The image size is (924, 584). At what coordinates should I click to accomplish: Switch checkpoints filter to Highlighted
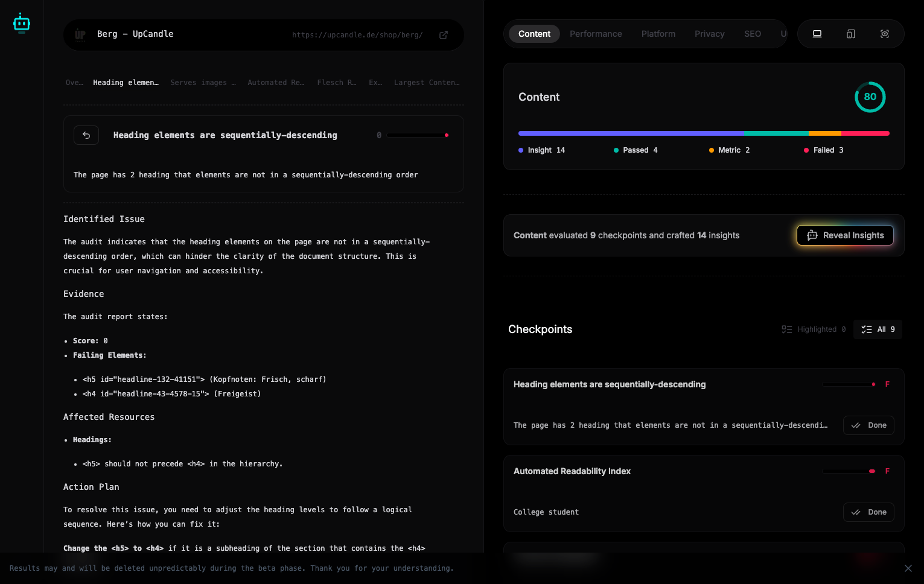(813, 329)
